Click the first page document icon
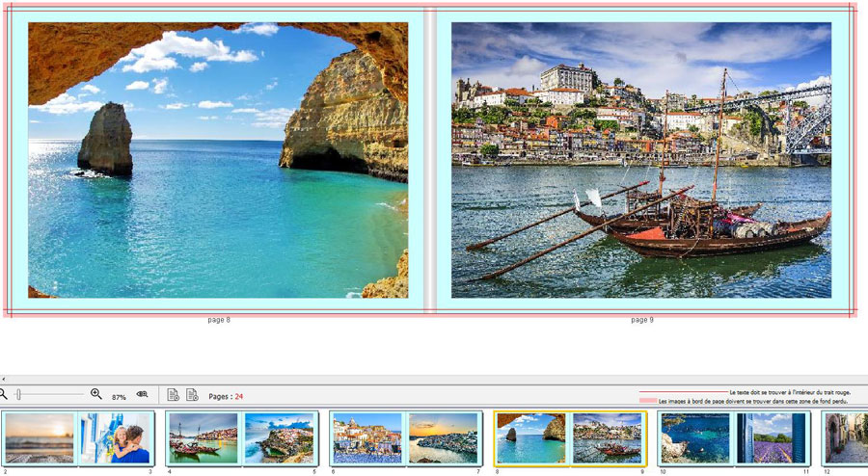The image size is (868, 476). click(x=174, y=394)
